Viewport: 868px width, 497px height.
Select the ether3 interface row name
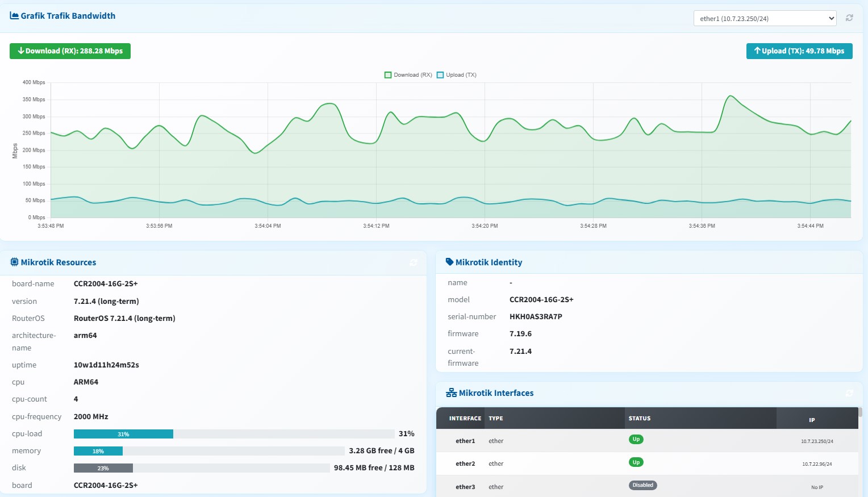[465, 487]
